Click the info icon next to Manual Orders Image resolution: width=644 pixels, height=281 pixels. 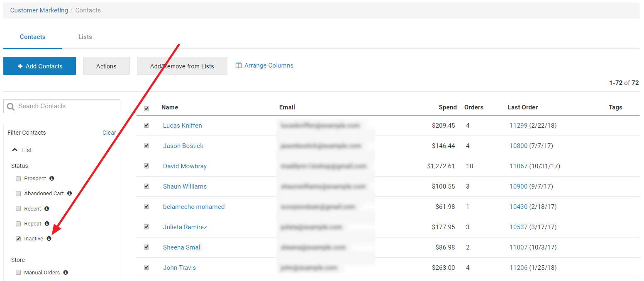point(66,272)
